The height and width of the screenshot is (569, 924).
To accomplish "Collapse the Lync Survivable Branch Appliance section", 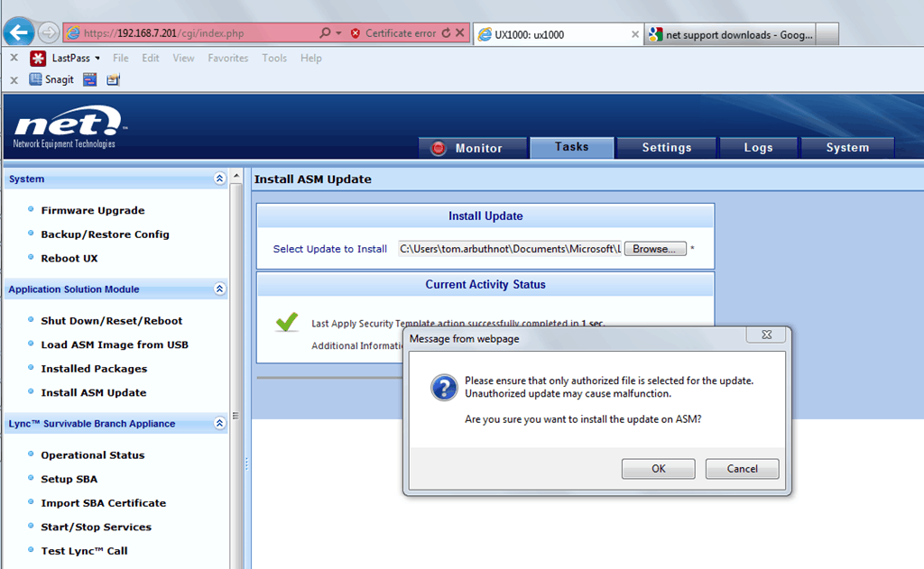I will [x=219, y=423].
